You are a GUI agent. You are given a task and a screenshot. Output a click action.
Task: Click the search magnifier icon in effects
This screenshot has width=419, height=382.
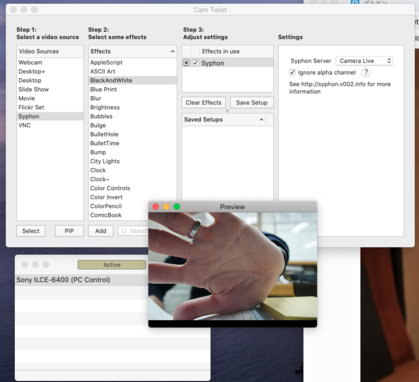click(124, 231)
